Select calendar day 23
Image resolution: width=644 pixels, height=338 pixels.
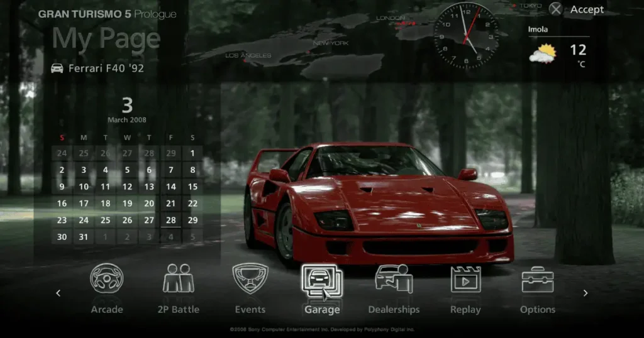tap(62, 221)
